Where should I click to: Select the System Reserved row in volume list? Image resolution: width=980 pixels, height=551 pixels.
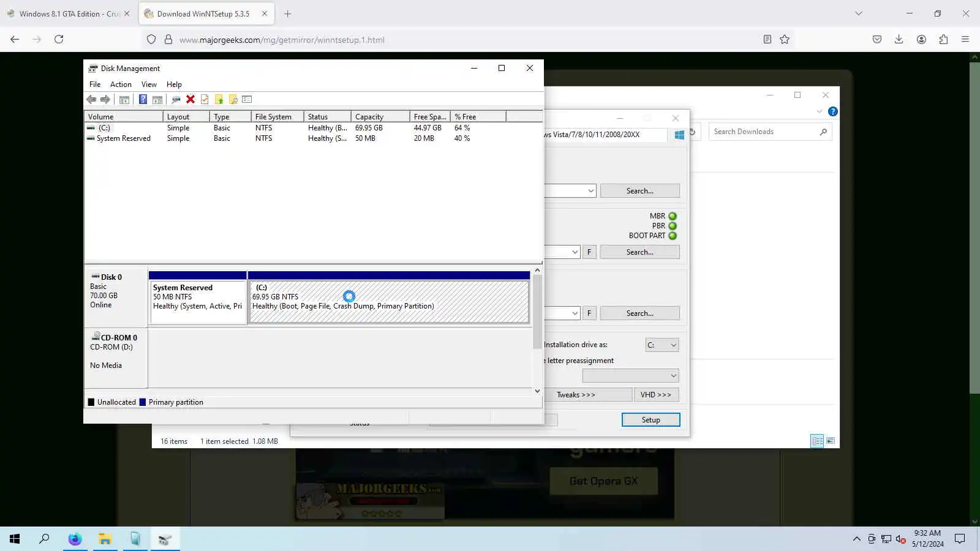(313, 138)
